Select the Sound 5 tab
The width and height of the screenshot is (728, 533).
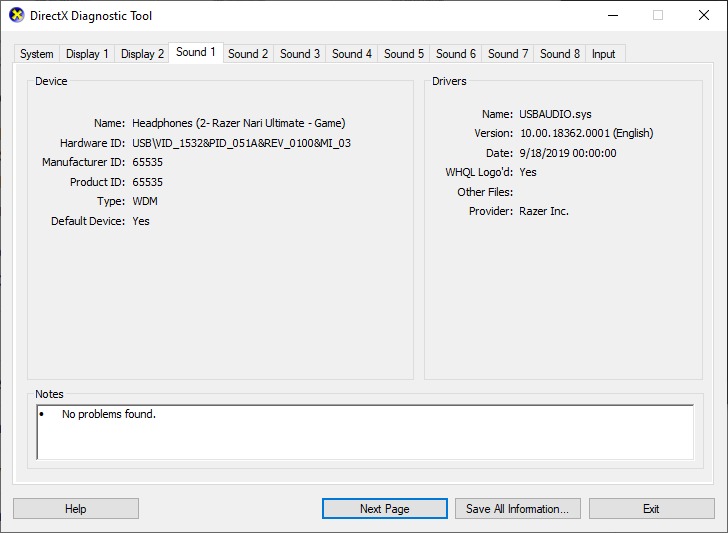coord(404,54)
